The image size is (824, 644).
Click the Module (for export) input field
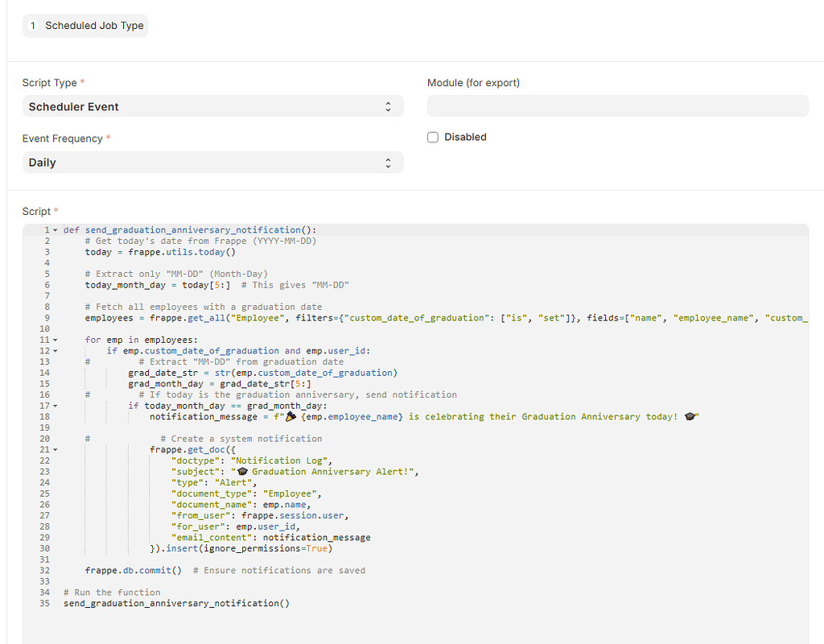click(x=617, y=106)
